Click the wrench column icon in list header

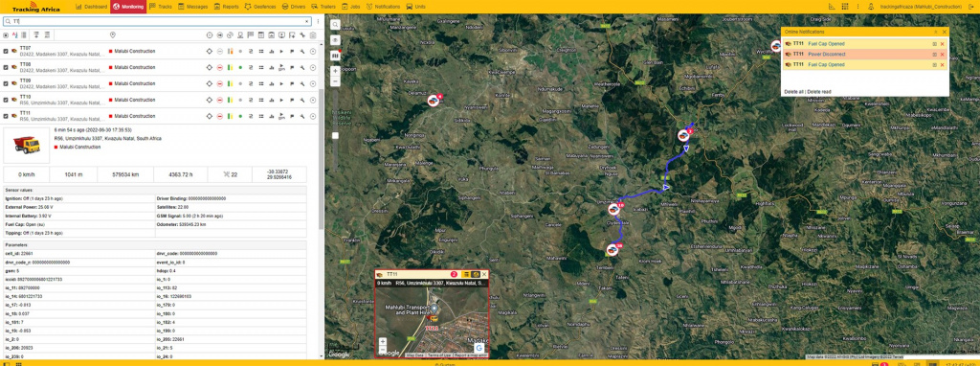tap(302, 35)
